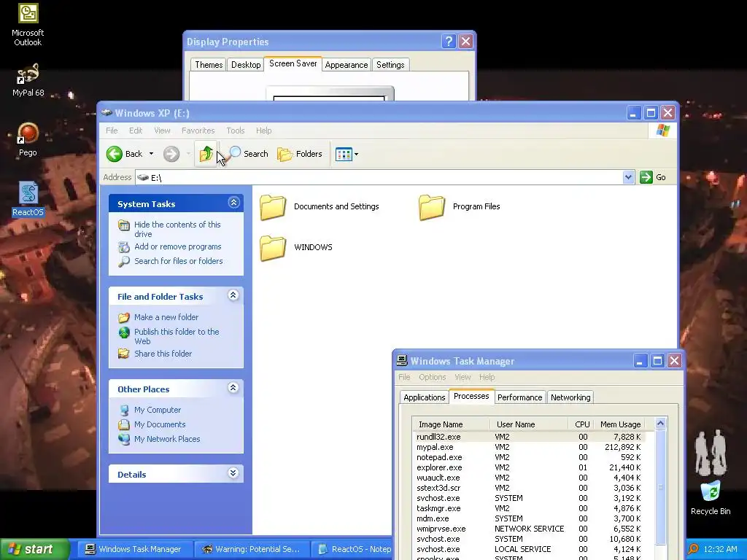The image size is (747, 560).
Task: Open the Appearance tab in Display Properties
Action: tap(347, 65)
